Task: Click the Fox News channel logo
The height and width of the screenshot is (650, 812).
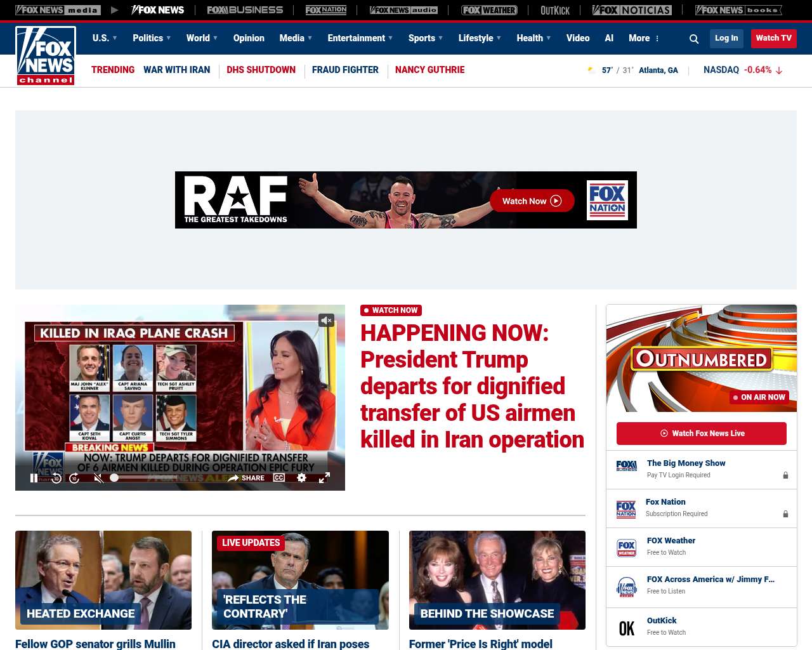Action: point(46,56)
